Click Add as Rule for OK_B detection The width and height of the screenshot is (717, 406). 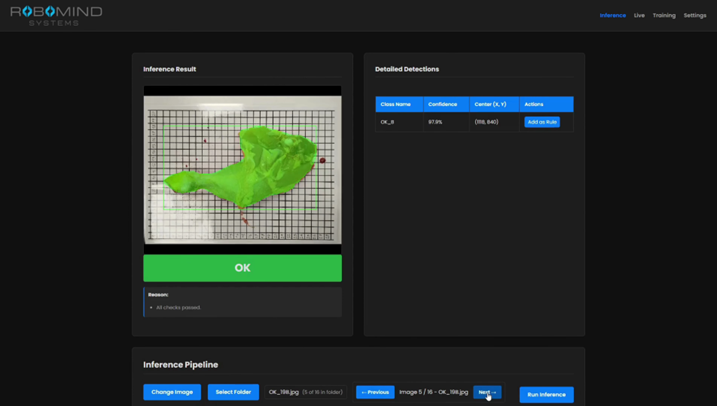(542, 122)
